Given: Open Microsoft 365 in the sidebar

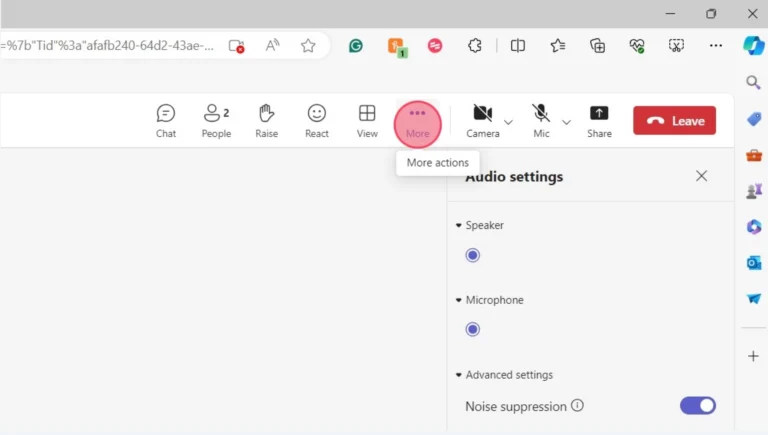Looking at the screenshot, I should [x=754, y=227].
